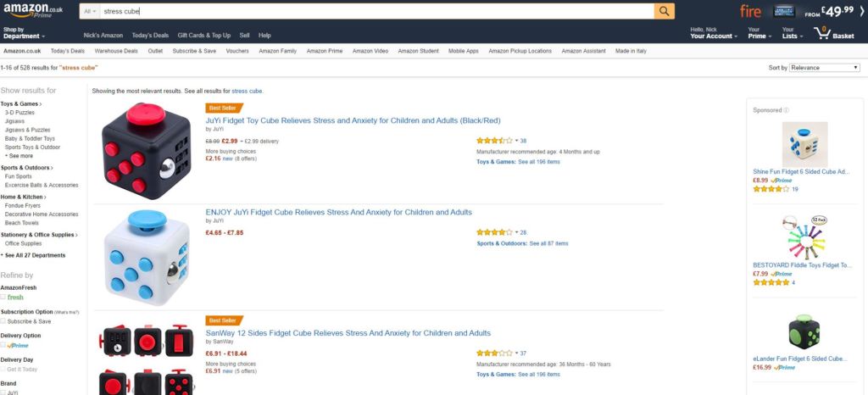
Task: Select Warehouse Deals in the sub-navigation
Action: pyautogui.click(x=115, y=51)
